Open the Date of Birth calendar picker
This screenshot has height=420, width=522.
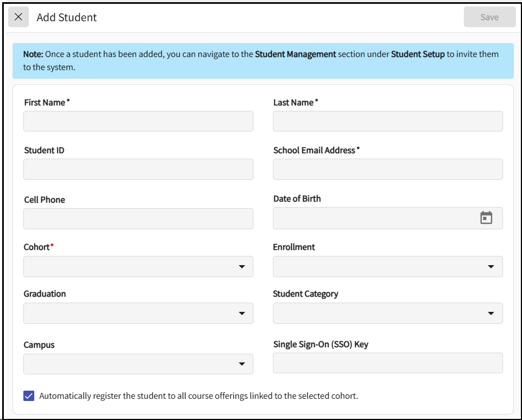pos(486,218)
